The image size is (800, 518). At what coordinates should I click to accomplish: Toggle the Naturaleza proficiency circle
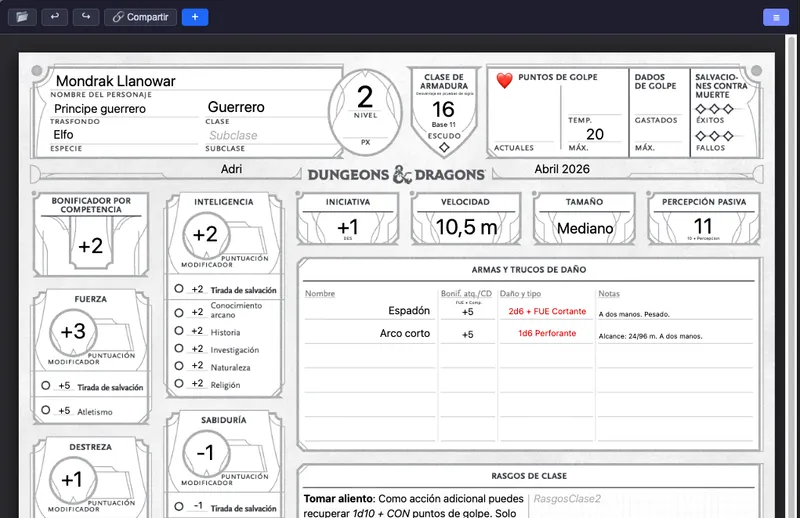[x=179, y=366]
